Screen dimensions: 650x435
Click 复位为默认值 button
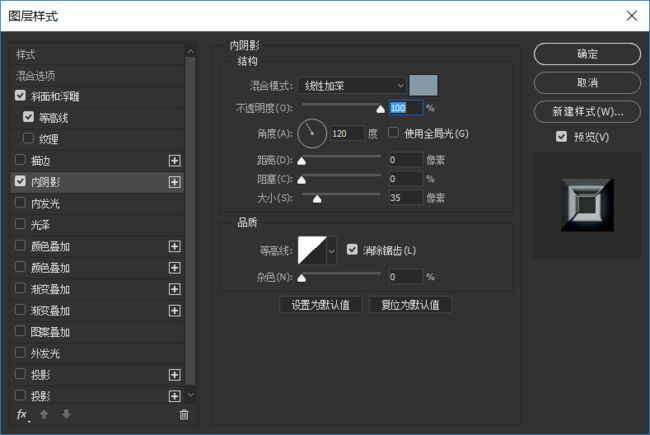click(x=410, y=305)
